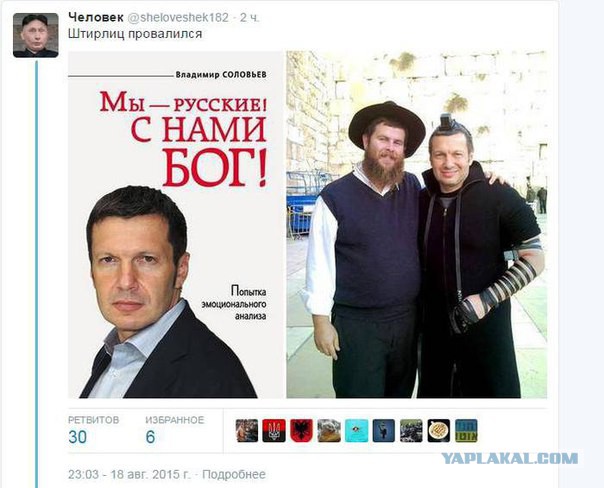Click the '2 ч.' relative timestamp

250,18
